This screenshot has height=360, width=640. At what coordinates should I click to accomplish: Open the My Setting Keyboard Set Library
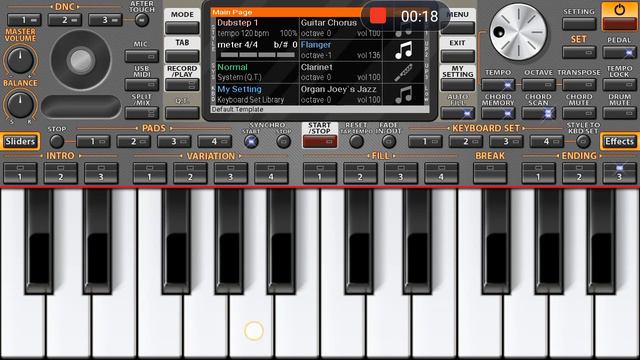pyautogui.click(x=257, y=94)
